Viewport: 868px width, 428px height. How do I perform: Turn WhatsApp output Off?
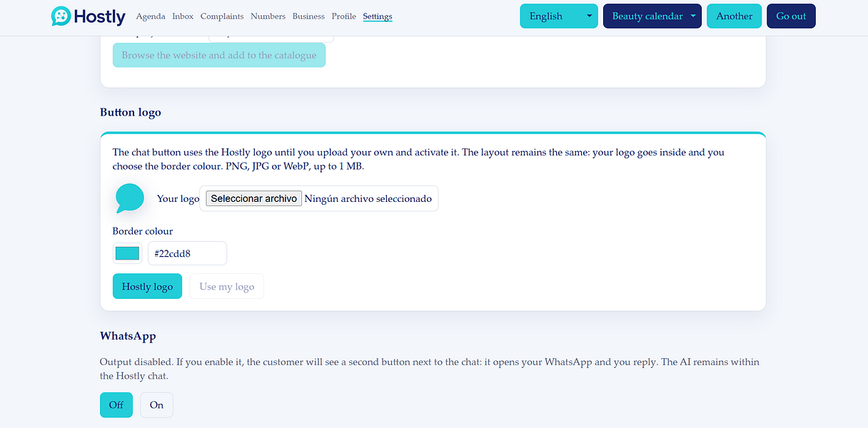tap(116, 404)
